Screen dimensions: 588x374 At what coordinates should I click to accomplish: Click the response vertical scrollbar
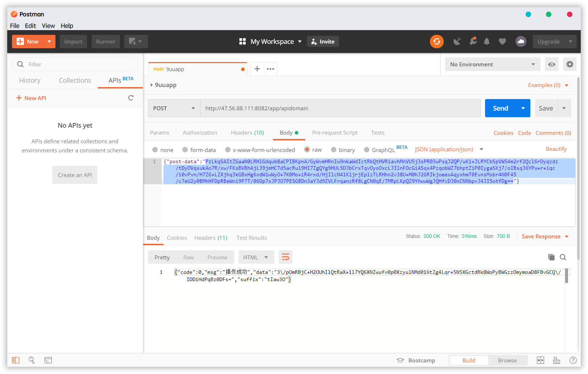click(x=567, y=276)
